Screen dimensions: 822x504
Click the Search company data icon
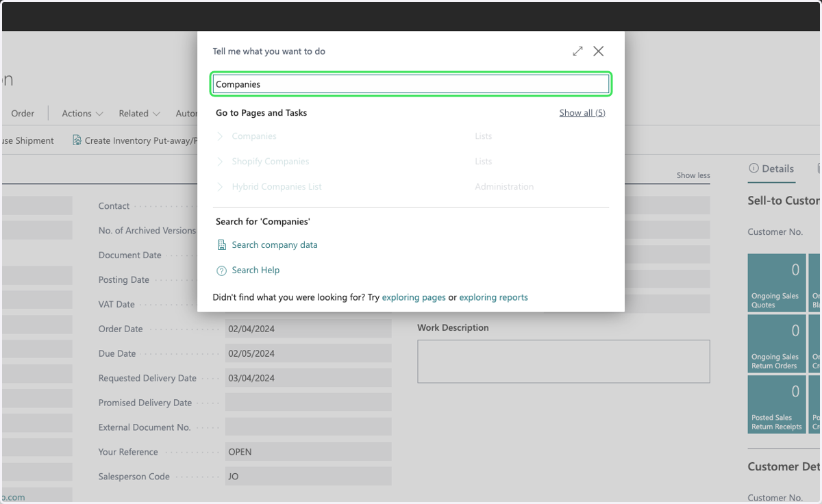[x=221, y=245]
